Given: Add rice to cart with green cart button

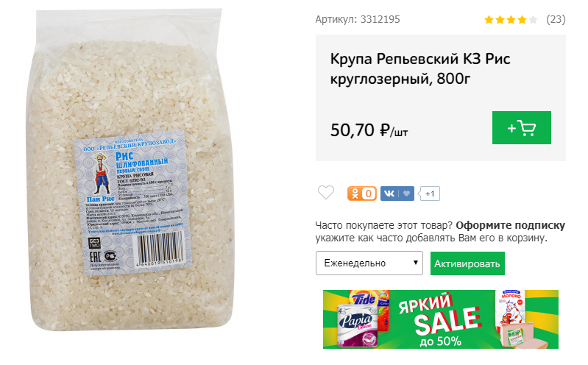Looking at the screenshot, I should (x=521, y=127).
